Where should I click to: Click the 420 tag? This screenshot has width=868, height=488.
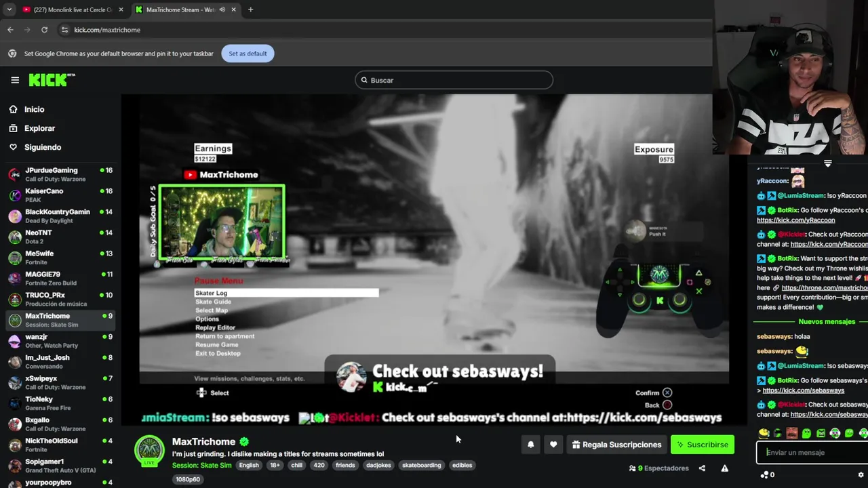click(319, 465)
